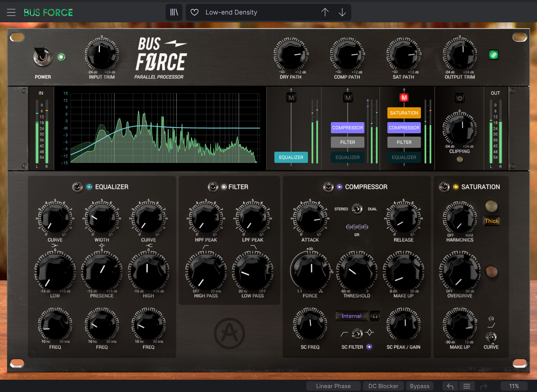Viewport: 537px width, 392px height.
Task: Mute the comp path with M button
Action: (348, 98)
